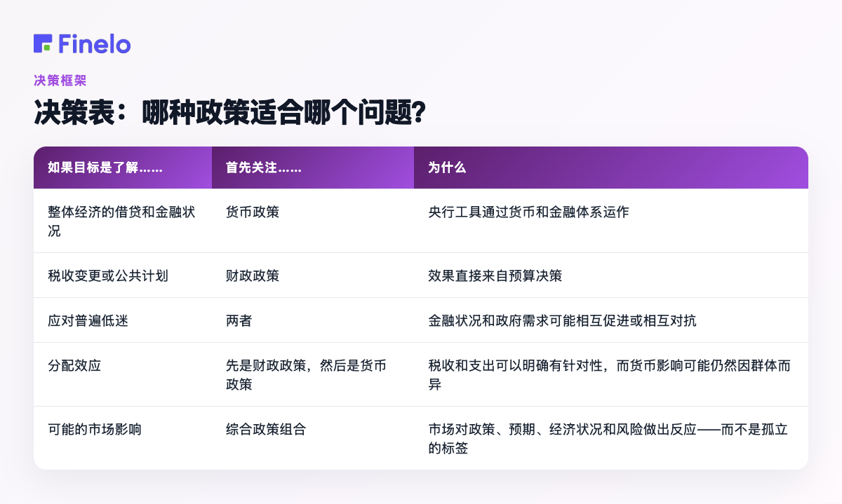Screen dimensions: 842x504
Task: Select the 两者 cell
Action: point(313,320)
